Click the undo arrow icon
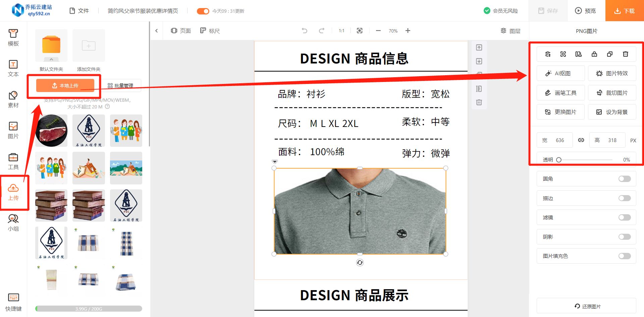Screen dimensions: 644x317 tap(305, 31)
